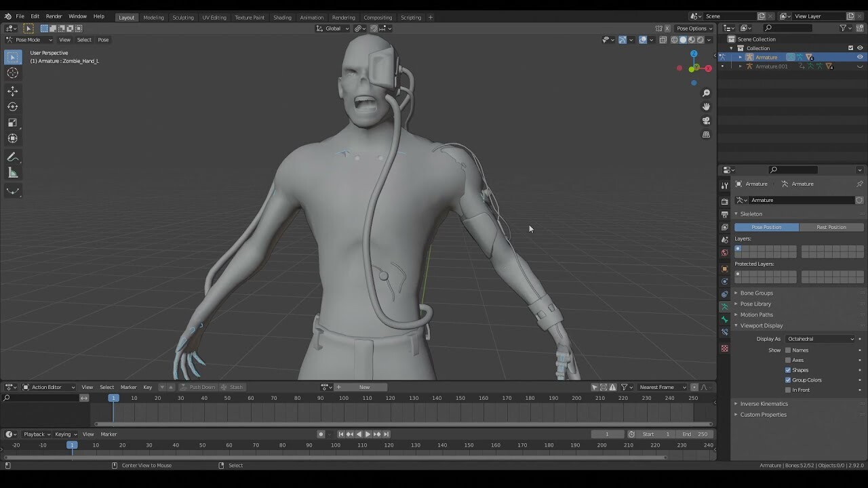Disable the Shapes display checkbox
The image size is (868, 488).
[x=788, y=370]
